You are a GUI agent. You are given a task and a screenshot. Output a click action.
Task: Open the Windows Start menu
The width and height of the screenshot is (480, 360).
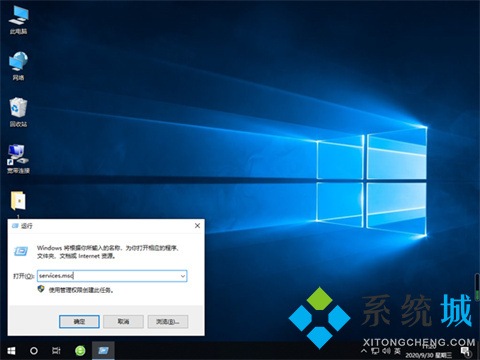click(x=11, y=351)
